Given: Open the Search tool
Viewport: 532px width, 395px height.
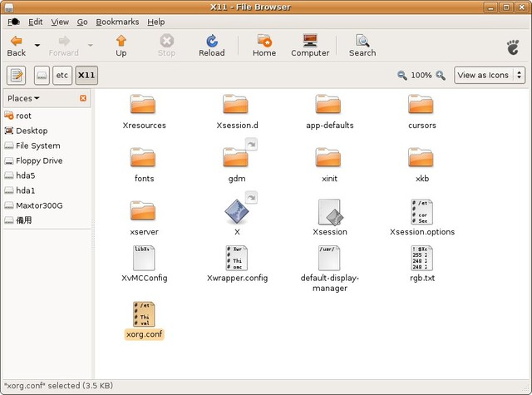Looking at the screenshot, I should (x=362, y=46).
